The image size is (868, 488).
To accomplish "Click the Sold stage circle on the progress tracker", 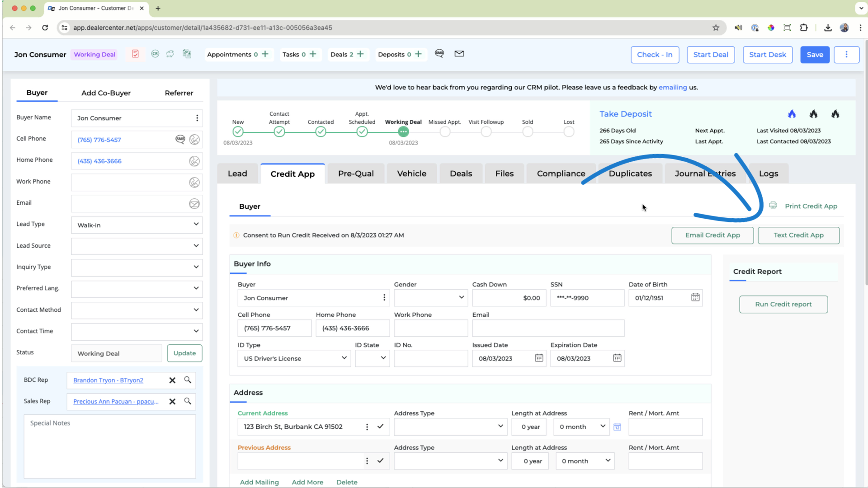I will tap(527, 131).
